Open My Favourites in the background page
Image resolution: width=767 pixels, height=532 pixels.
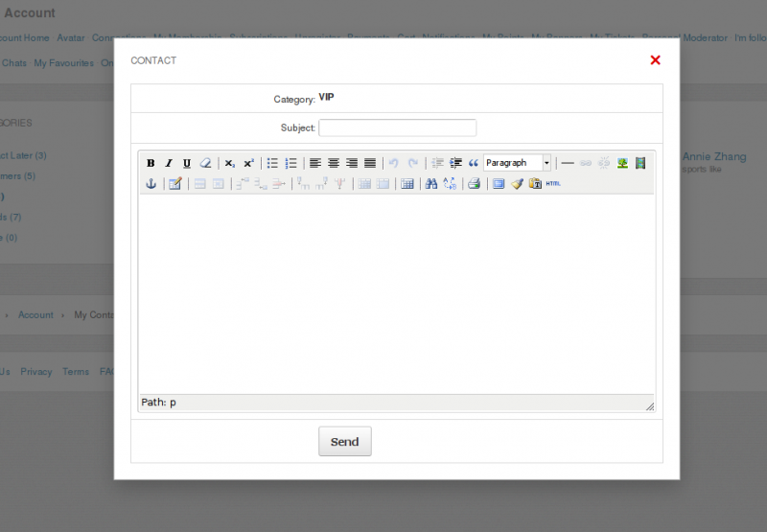63,63
